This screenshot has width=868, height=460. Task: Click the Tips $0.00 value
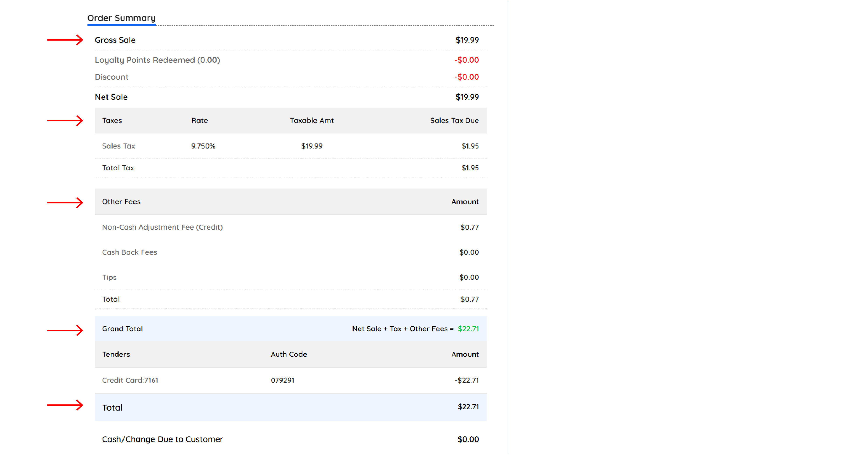click(x=469, y=277)
